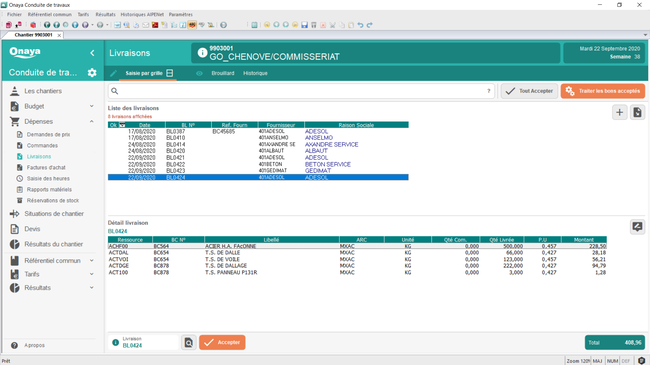The image size is (650, 365).
Task: Open dropdown arrow next to gray globe icon
Action: (x=107, y=25)
